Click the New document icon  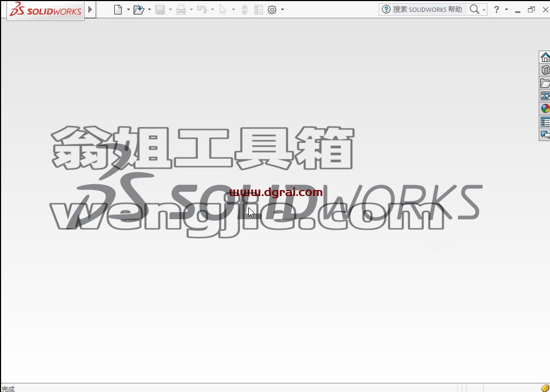tap(118, 10)
